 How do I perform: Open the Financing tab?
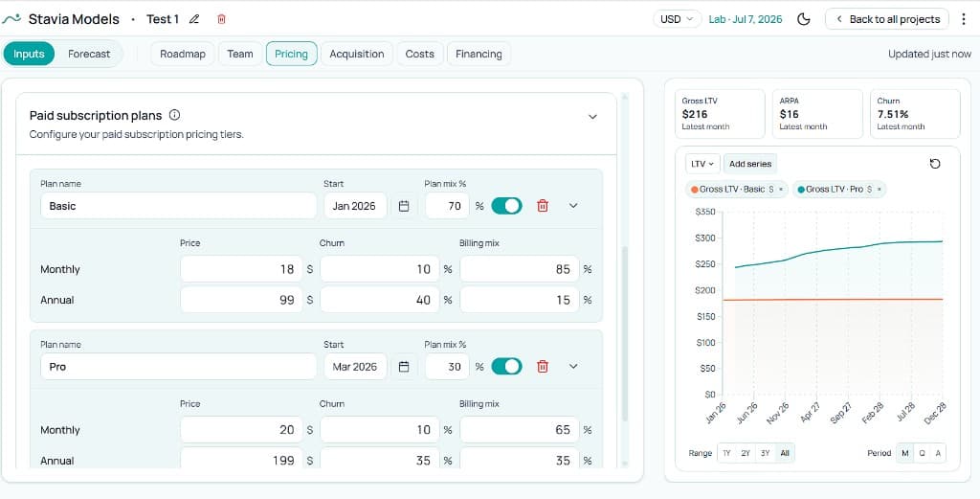[x=479, y=54]
